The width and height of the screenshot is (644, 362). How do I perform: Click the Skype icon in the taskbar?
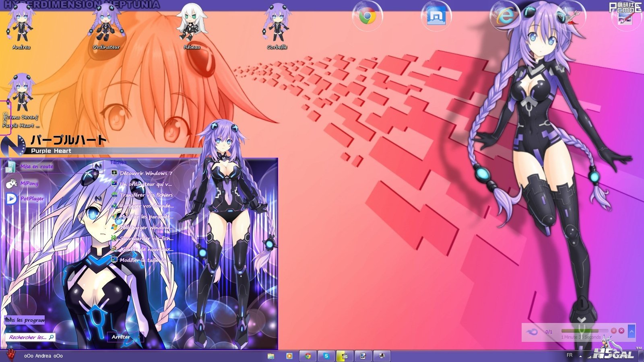326,356
